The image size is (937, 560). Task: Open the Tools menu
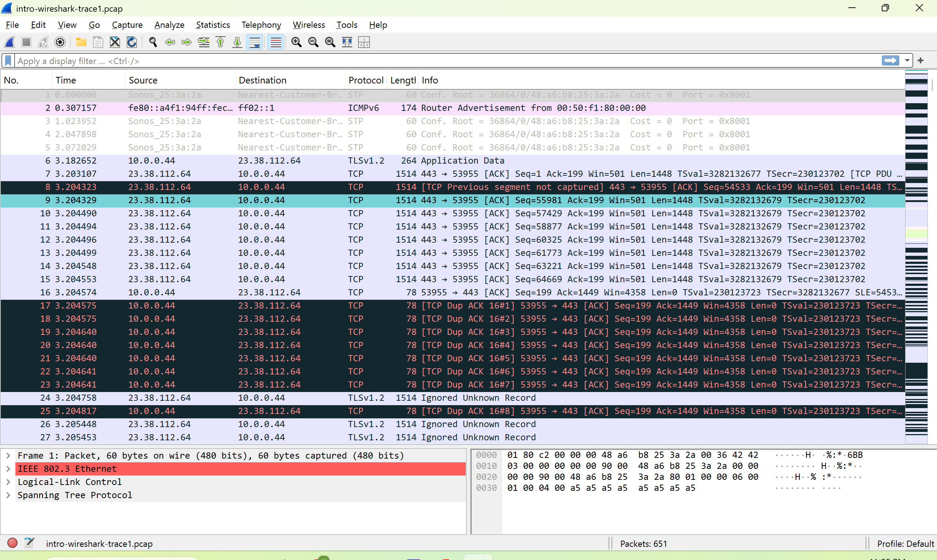click(x=346, y=25)
